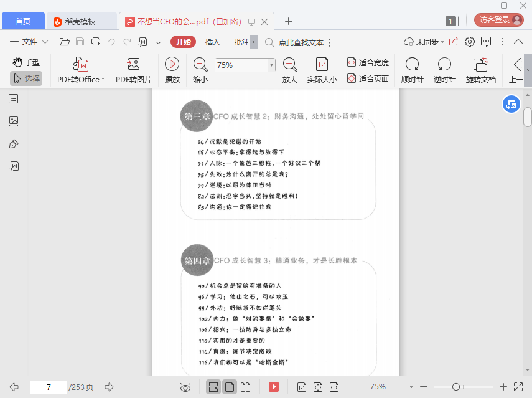Viewport: 532px width, 398px height.
Task: Enable continuous scrolling view mode
Action: [x=213, y=387]
